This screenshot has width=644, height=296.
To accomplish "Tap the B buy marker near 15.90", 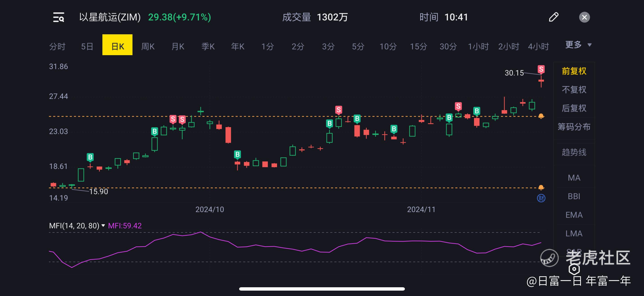I will click(x=90, y=157).
